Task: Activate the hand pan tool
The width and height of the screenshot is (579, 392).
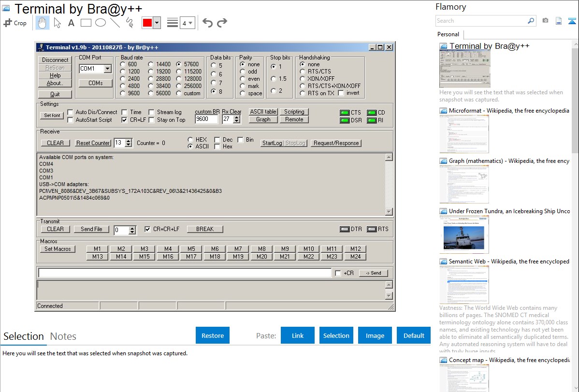Action: [42, 23]
